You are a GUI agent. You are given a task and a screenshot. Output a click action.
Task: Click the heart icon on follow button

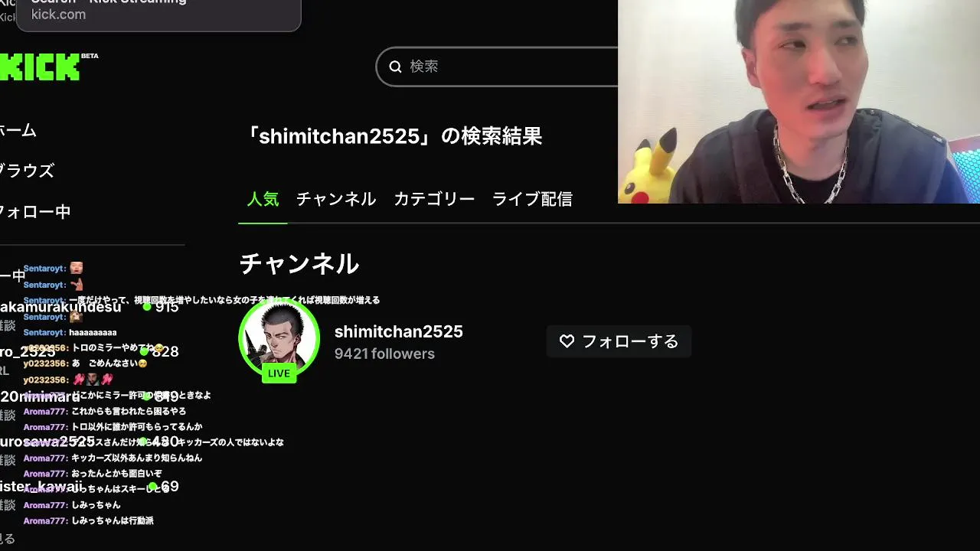click(567, 341)
